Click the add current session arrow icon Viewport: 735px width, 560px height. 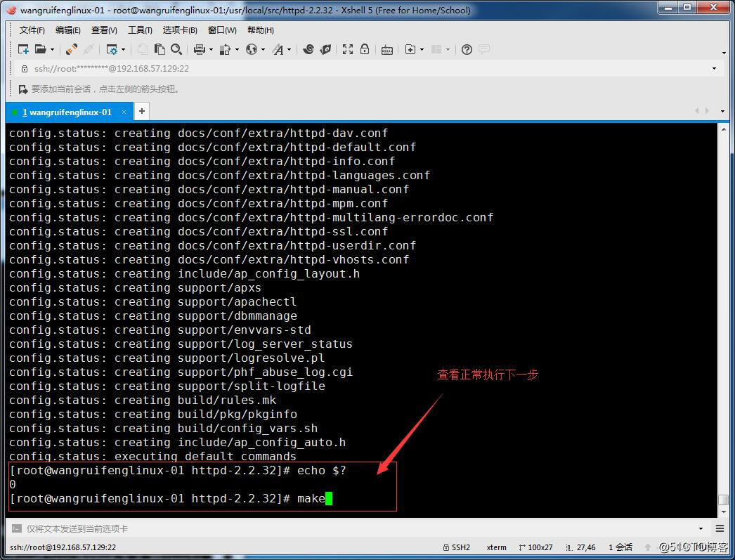coord(23,89)
